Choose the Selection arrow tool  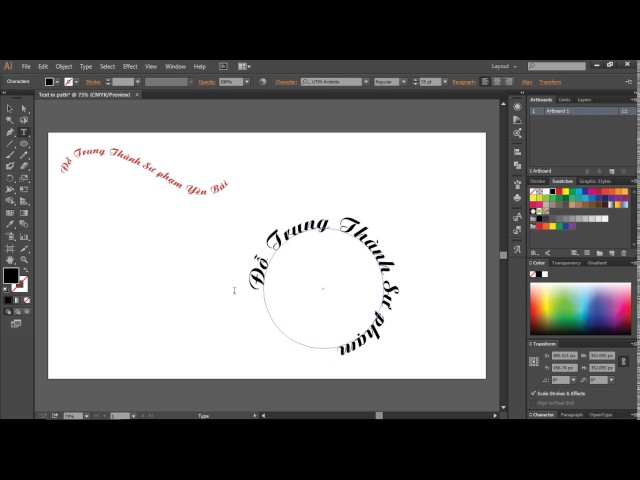click(x=10, y=108)
